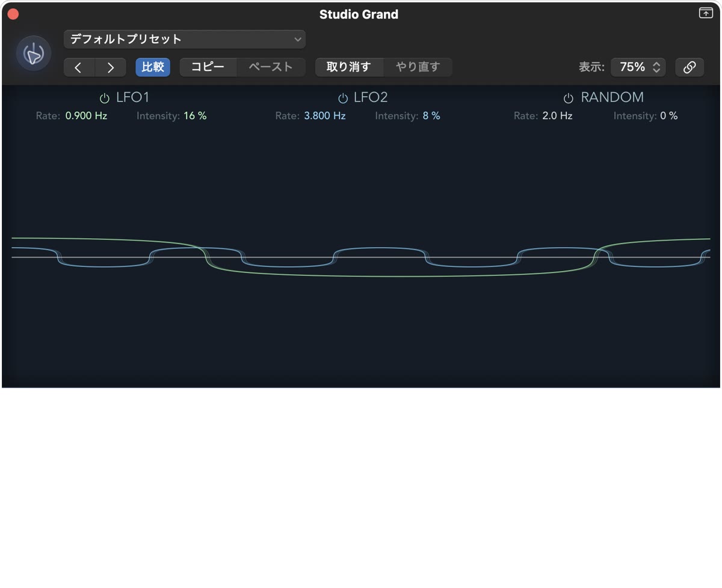The image size is (722, 588).
Task: Click the 表示: label
Action: (591, 67)
